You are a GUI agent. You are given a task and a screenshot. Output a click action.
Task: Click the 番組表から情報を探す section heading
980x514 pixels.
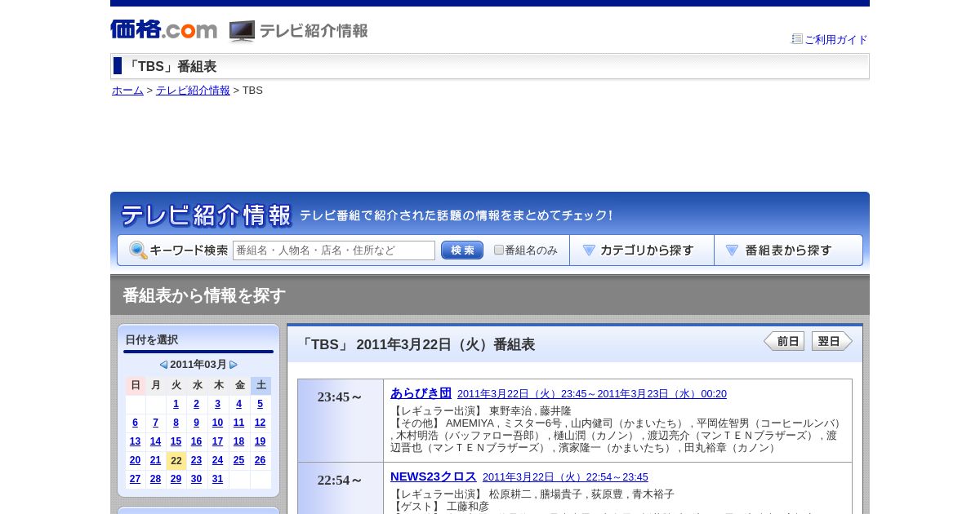click(204, 295)
